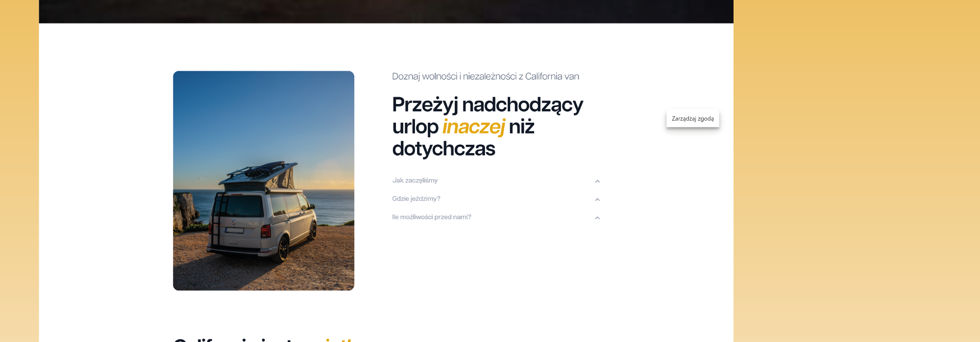Viewport: 980px width, 342px height.
Task: Click the 'Ile możliwości przed nami?' text label
Action: (x=431, y=217)
